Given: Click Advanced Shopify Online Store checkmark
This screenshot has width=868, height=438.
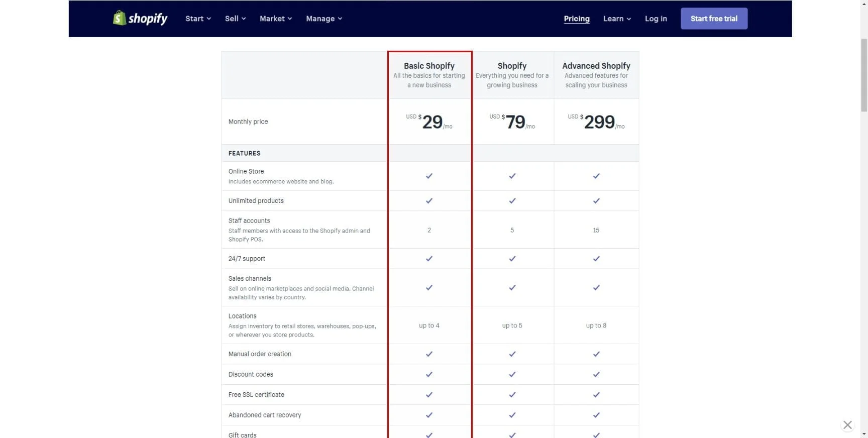Looking at the screenshot, I should 596,176.
